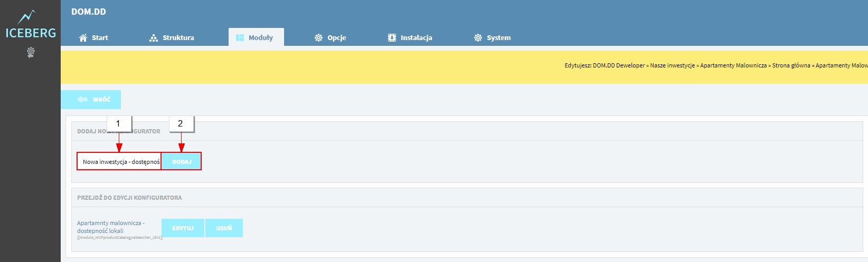
Task: Open the Struktura tab
Action: (x=172, y=37)
